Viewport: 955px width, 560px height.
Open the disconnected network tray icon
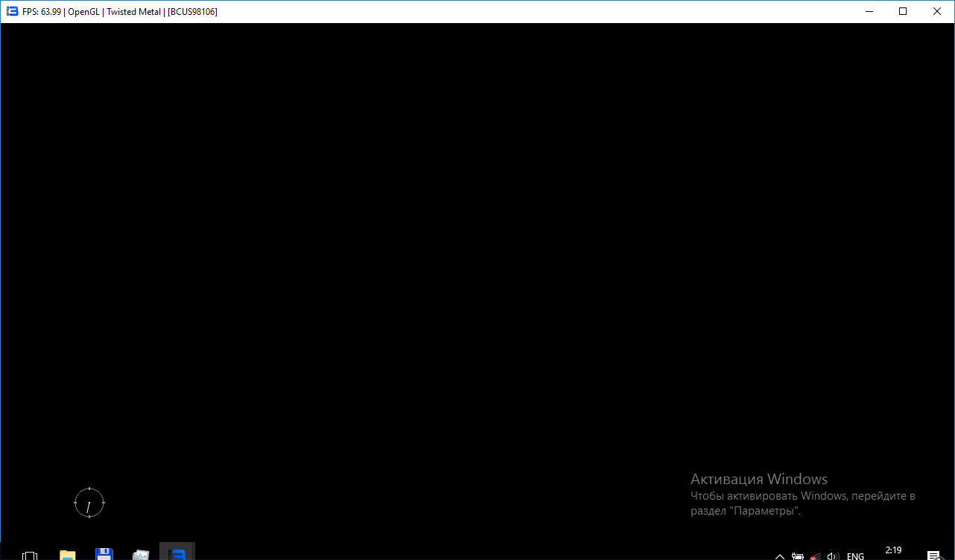816,556
